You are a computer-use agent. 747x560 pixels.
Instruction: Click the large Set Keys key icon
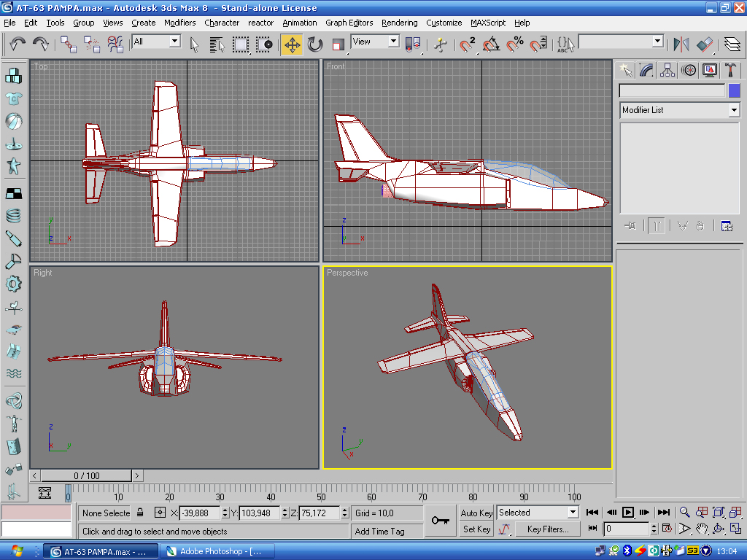(440, 521)
